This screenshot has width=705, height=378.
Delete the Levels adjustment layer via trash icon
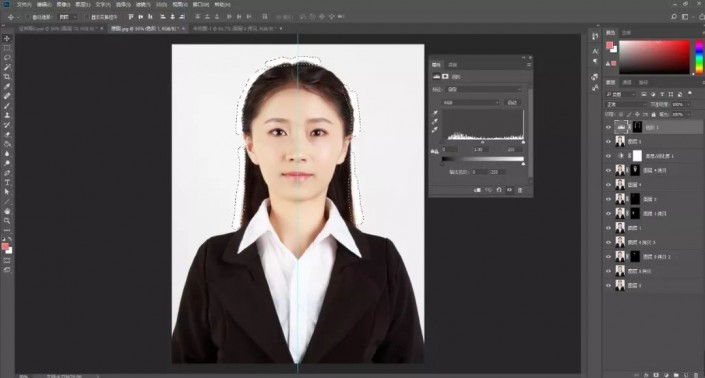point(520,190)
